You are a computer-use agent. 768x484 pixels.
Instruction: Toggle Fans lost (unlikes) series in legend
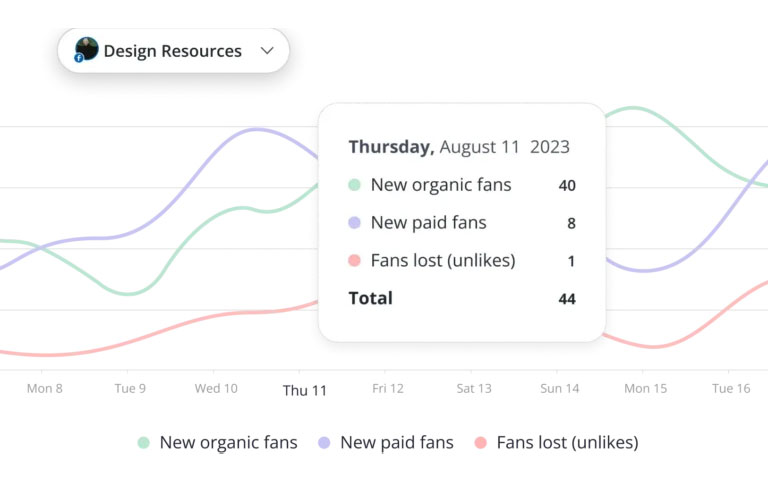566,442
